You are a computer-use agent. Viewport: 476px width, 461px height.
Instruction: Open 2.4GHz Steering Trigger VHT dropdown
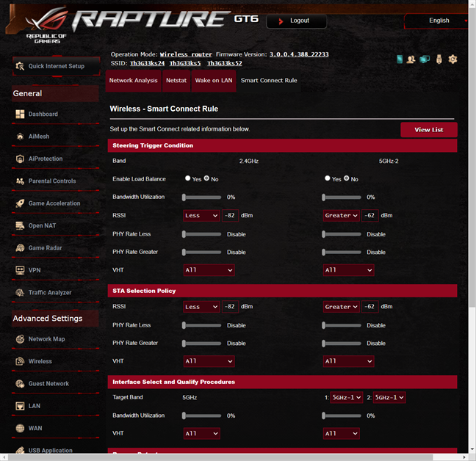pyautogui.click(x=209, y=270)
